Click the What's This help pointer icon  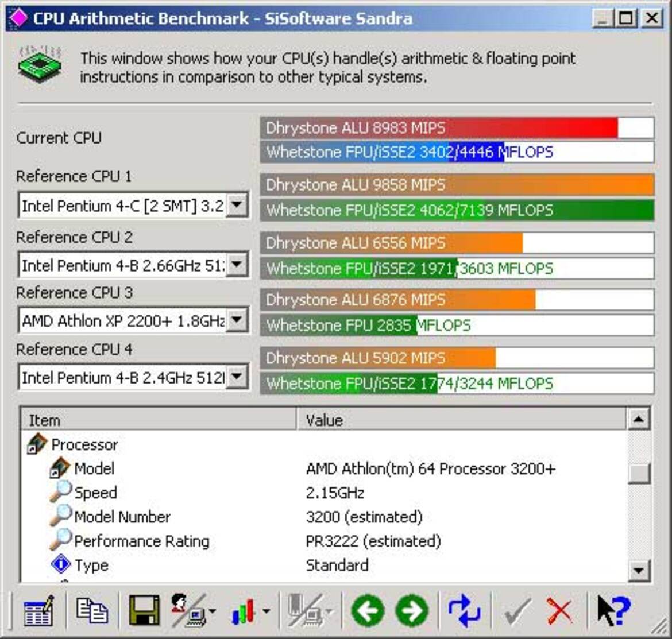(614, 611)
